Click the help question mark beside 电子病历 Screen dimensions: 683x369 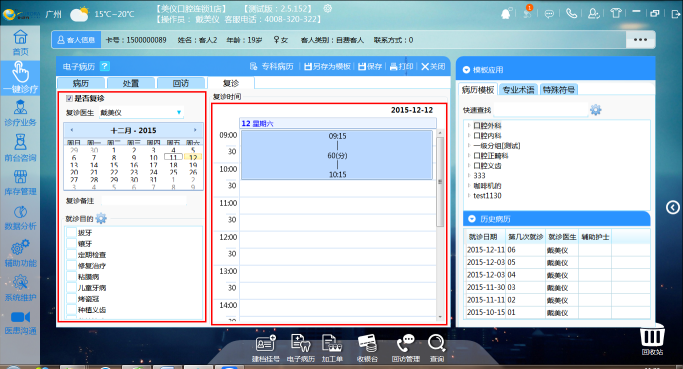pos(105,66)
